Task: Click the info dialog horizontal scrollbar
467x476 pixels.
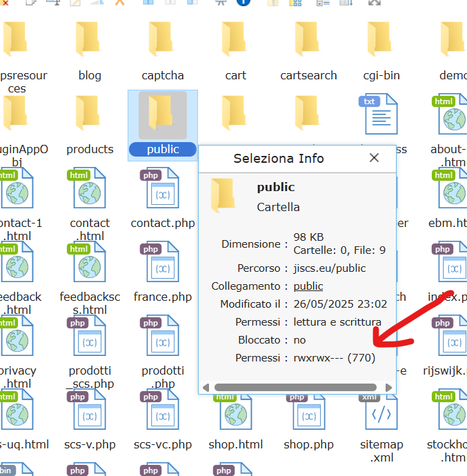Action: (295, 387)
